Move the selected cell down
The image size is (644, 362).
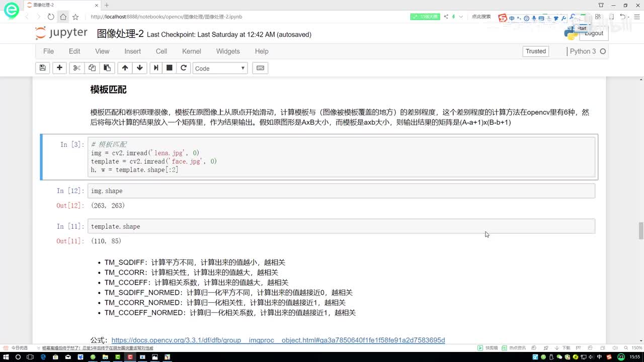140,68
